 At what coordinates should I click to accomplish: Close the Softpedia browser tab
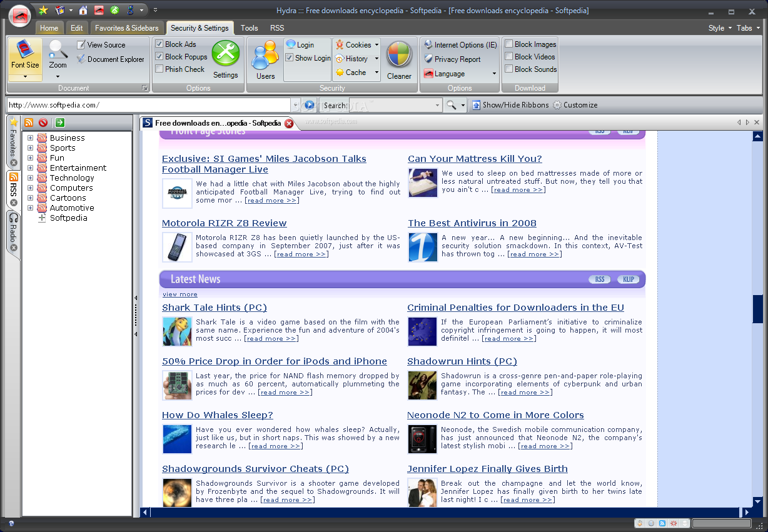(289, 123)
